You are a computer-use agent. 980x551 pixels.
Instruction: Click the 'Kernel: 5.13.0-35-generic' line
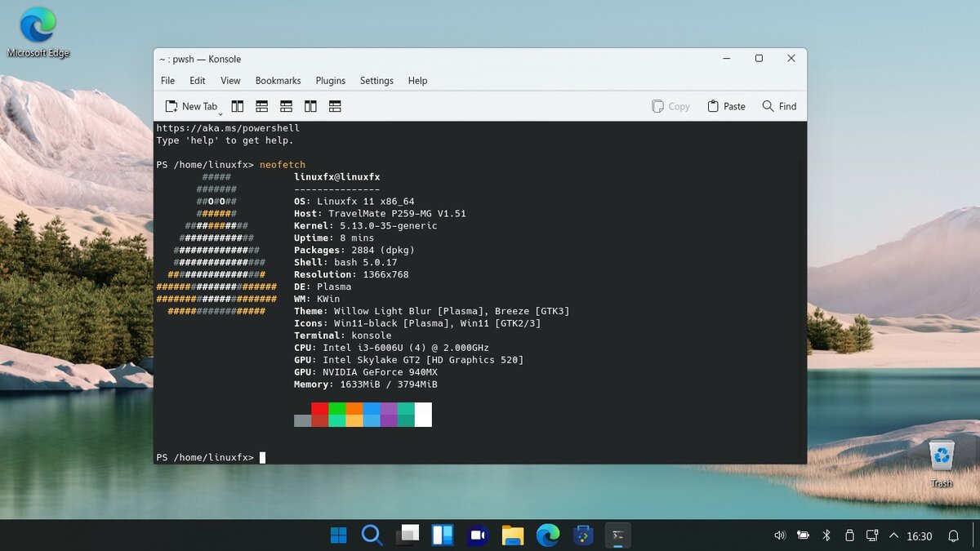point(366,226)
